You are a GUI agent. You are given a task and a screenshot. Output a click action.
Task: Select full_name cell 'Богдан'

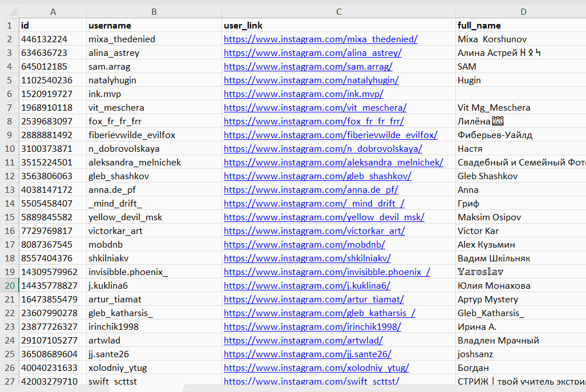(521, 367)
